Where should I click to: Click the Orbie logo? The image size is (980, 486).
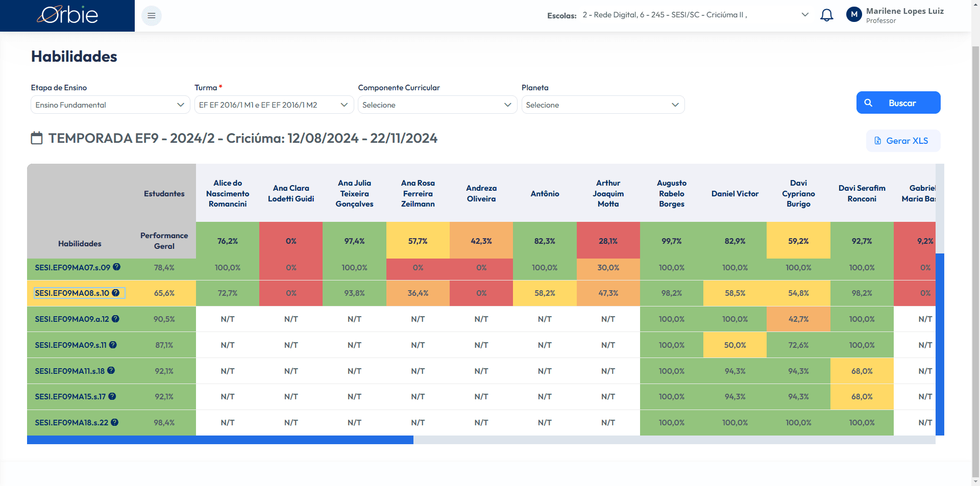pyautogui.click(x=67, y=15)
